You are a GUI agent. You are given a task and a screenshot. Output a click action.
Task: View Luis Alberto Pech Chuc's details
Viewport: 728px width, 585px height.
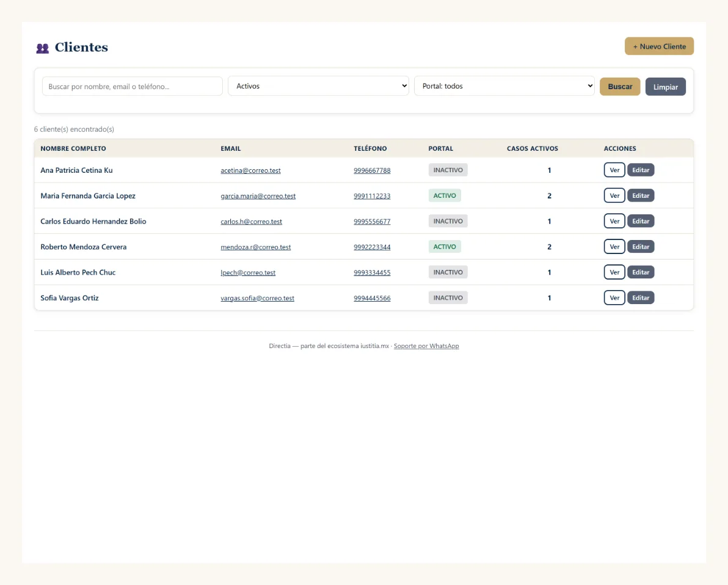tap(614, 272)
